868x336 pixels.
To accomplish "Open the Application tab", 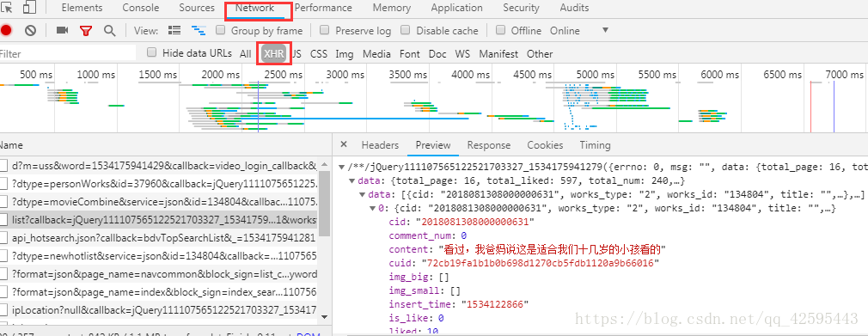I will click(x=456, y=8).
